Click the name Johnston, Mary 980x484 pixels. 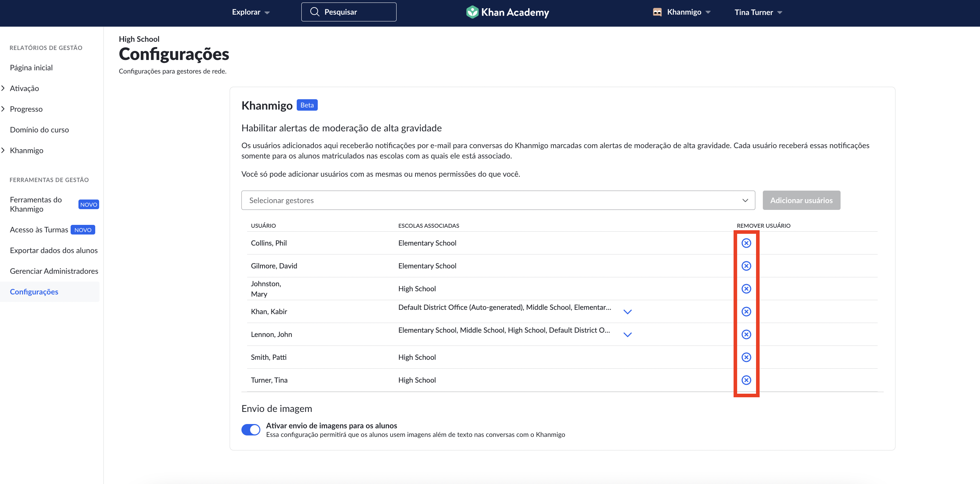click(266, 289)
